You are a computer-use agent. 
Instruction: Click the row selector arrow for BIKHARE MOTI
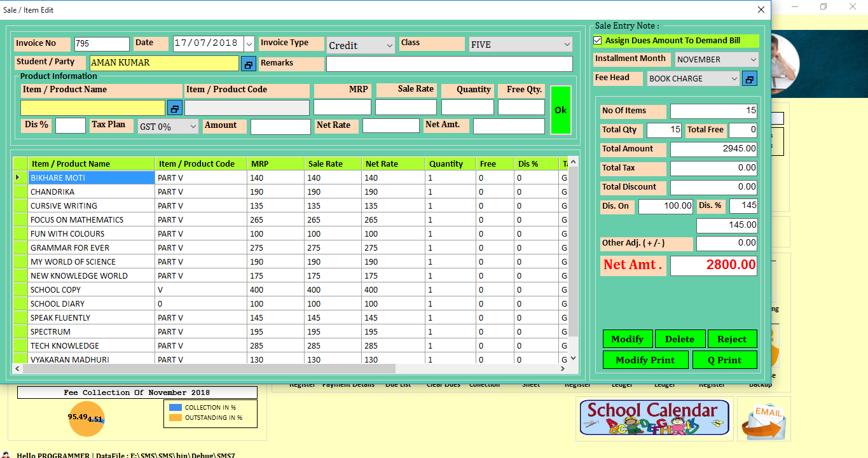point(18,177)
